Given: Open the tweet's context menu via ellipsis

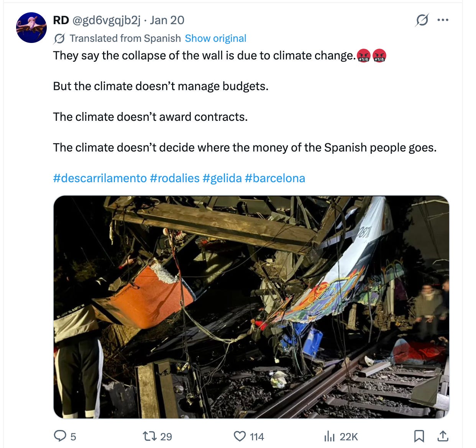Looking at the screenshot, I should tap(443, 20).
